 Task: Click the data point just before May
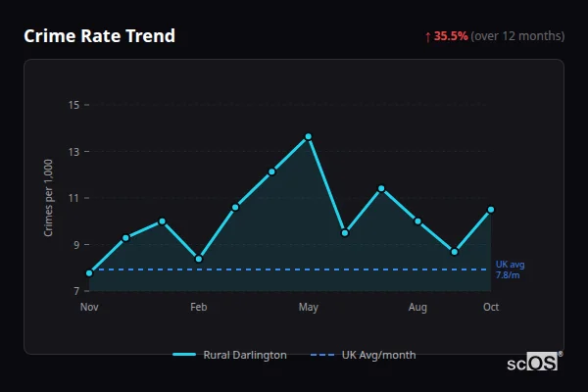click(x=271, y=171)
